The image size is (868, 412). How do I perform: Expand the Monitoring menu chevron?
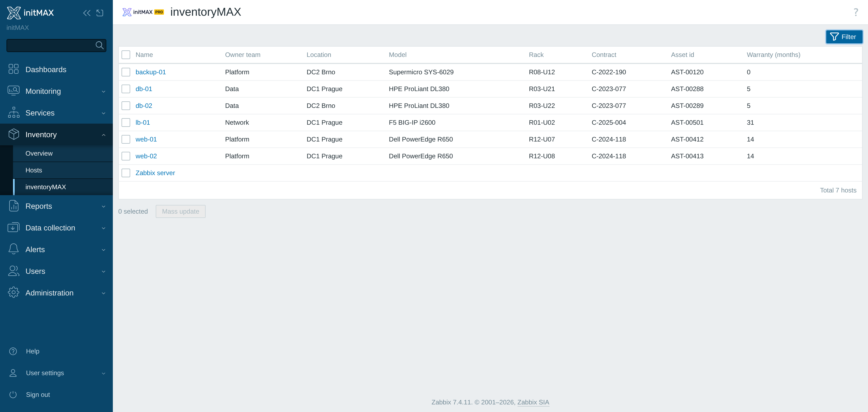(x=103, y=92)
